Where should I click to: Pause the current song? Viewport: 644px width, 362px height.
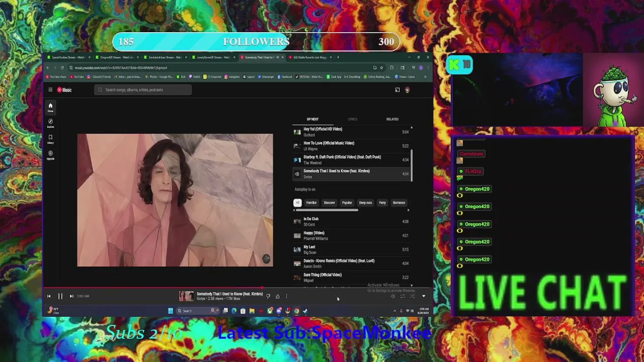tap(60, 296)
